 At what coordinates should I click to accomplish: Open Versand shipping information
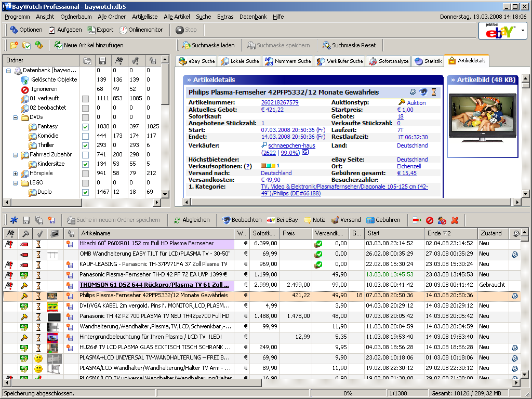tap(346, 220)
